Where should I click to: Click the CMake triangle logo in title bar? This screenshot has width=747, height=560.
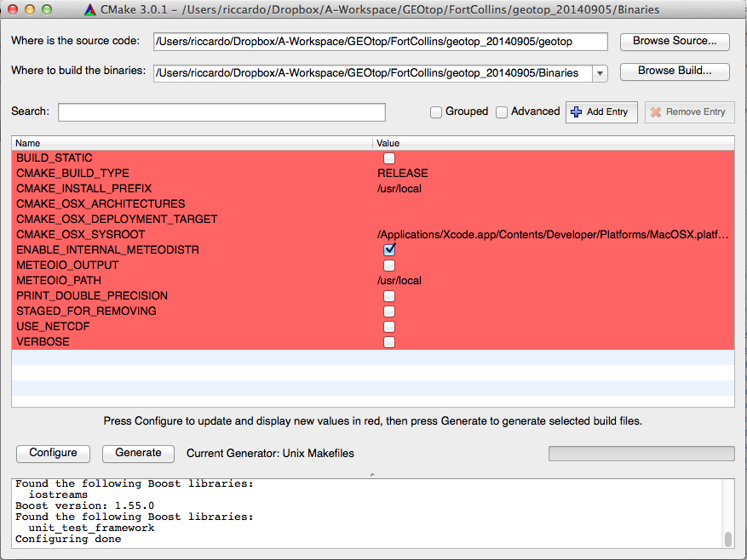(x=90, y=9)
